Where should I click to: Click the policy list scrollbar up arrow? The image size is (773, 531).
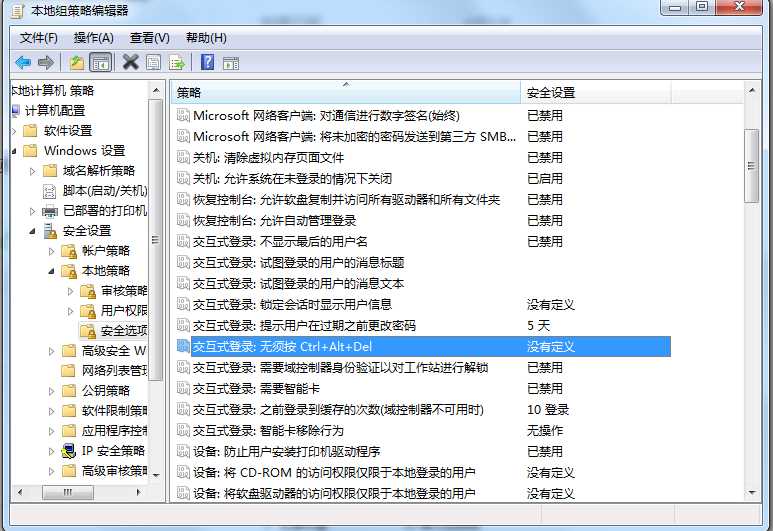751,91
